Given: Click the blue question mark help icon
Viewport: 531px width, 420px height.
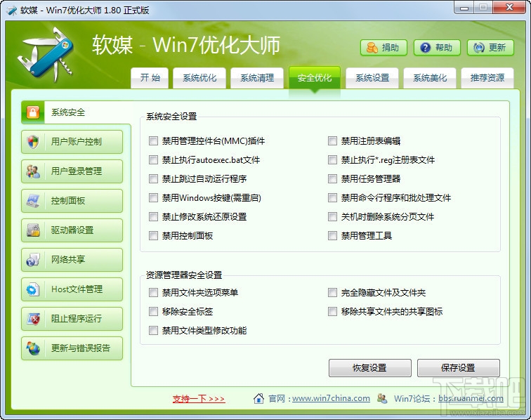Looking at the screenshot, I should click(426, 48).
